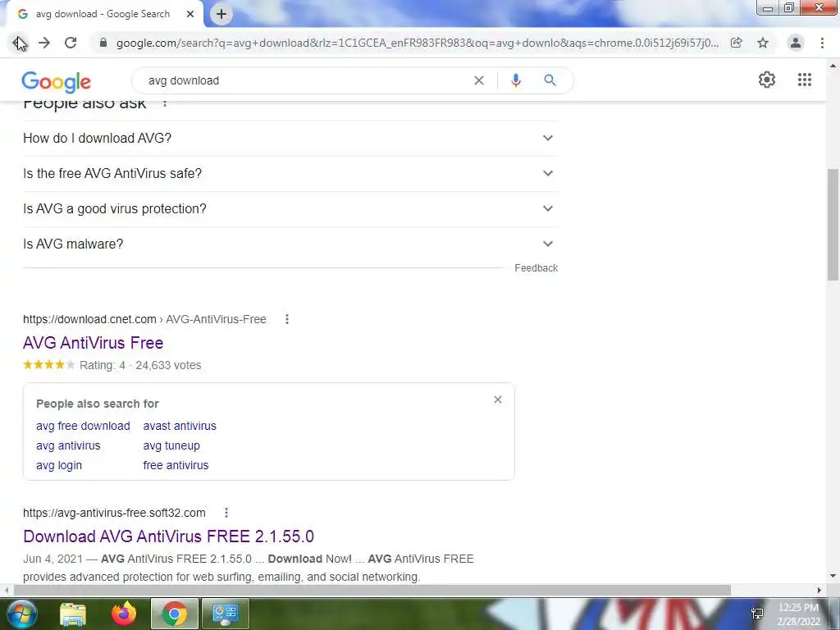Open the 'AVG AntiVirus Free' result link
This screenshot has width=840, height=630.
click(x=94, y=343)
